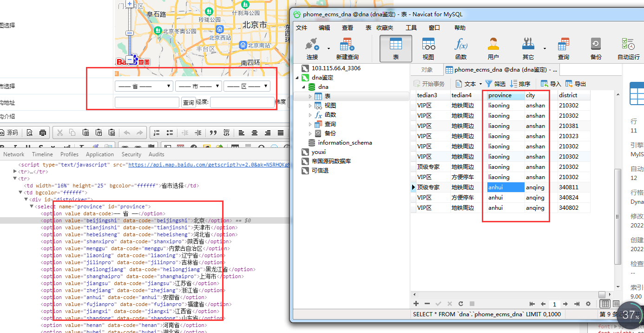
Task: Refresh table data with the reload icon
Action: (x=461, y=304)
